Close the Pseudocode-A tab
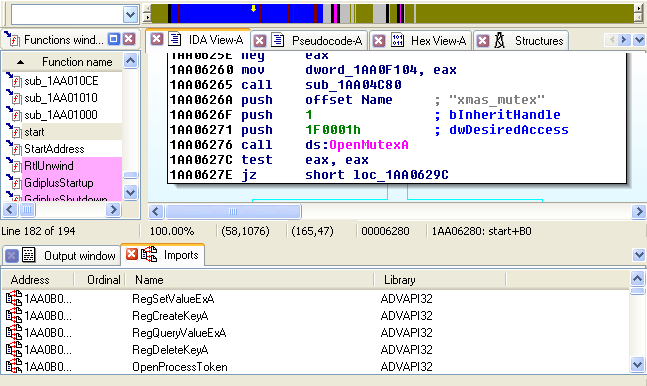 pos(260,40)
